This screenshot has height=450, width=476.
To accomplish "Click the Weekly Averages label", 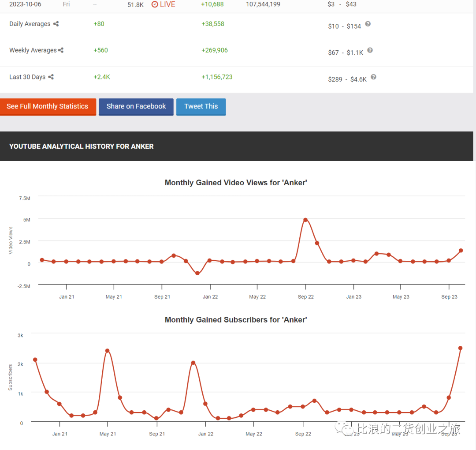I will (x=33, y=50).
